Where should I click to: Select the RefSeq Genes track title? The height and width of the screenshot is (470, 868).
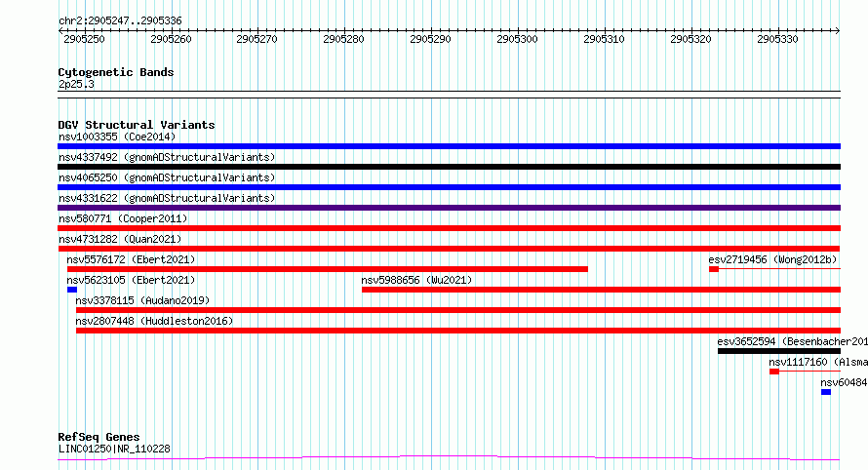(x=99, y=437)
